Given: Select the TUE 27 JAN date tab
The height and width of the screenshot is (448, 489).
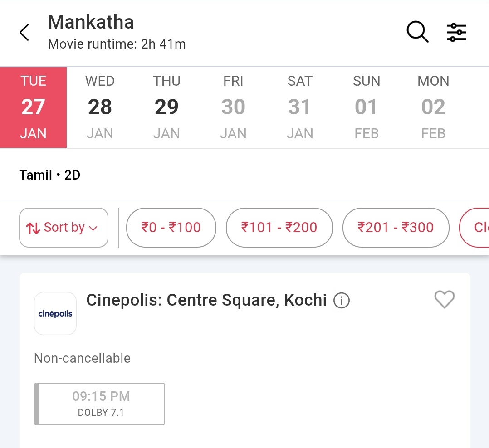Looking at the screenshot, I should pyautogui.click(x=34, y=107).
